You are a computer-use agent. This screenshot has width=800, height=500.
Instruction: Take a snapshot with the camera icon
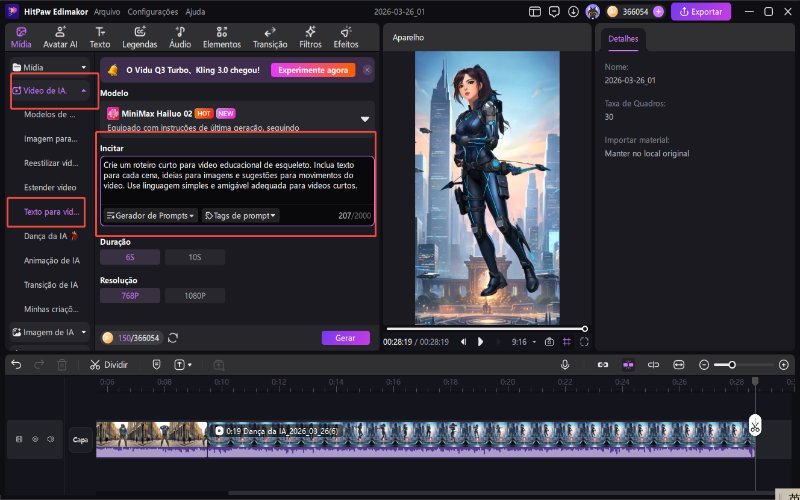pyautogui.click(x=549, y=341)
